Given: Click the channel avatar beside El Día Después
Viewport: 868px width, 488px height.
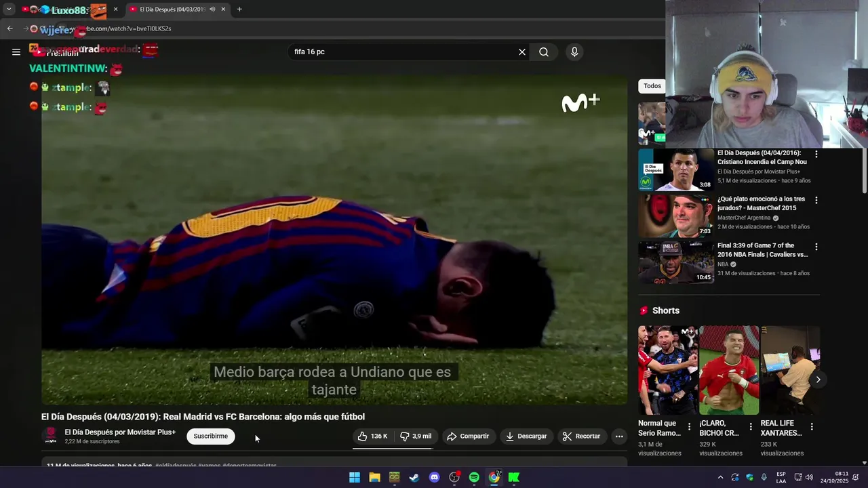Looking at the screenshot, I should tap(50, 436).
